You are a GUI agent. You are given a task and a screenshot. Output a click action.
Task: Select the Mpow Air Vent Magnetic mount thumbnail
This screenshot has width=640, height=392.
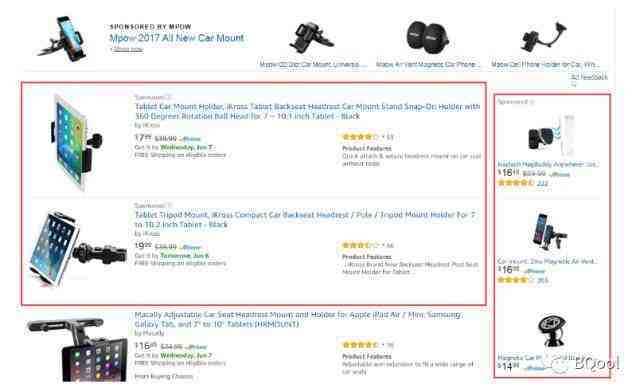[427, 38]
